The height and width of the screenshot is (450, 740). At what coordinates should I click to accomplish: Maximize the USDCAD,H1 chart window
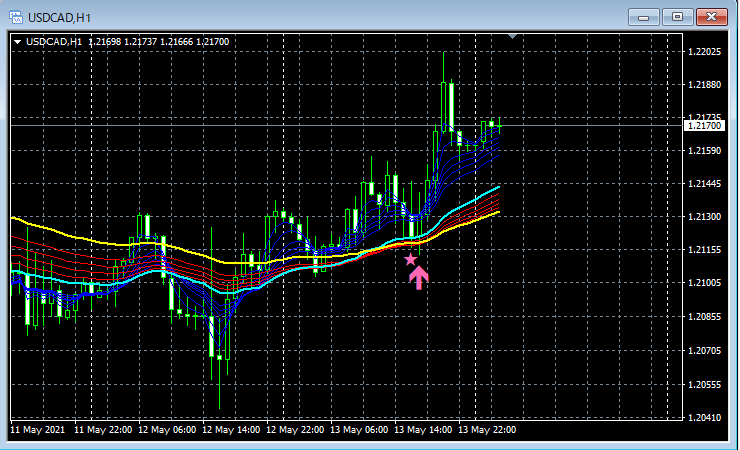tap(677, 17)
